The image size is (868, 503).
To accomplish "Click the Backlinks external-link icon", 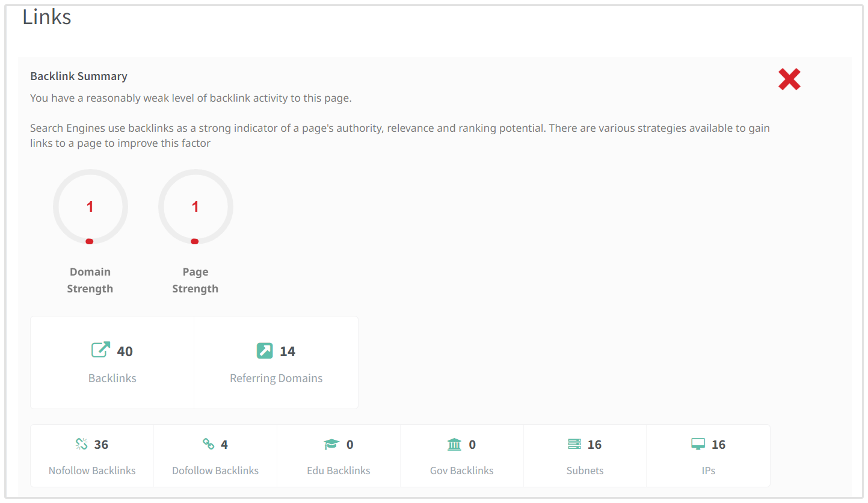I will pyautogui.click(x=100, y=350).
